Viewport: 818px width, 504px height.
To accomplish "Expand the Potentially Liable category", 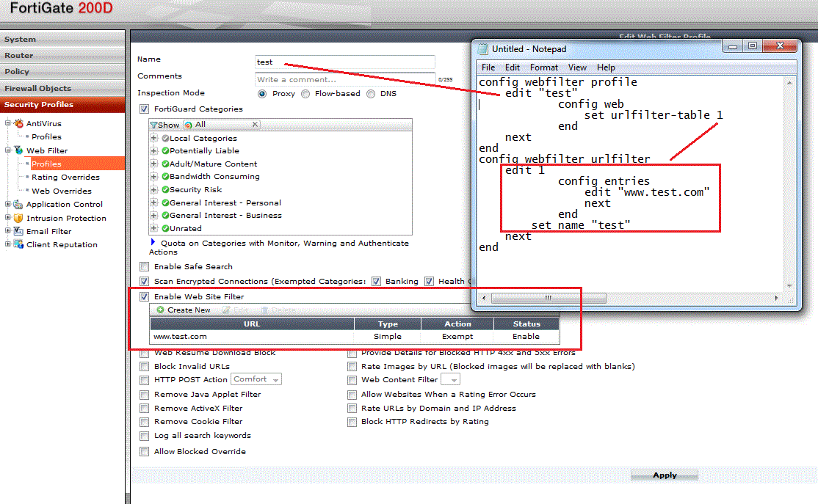I will pos(154,150).
